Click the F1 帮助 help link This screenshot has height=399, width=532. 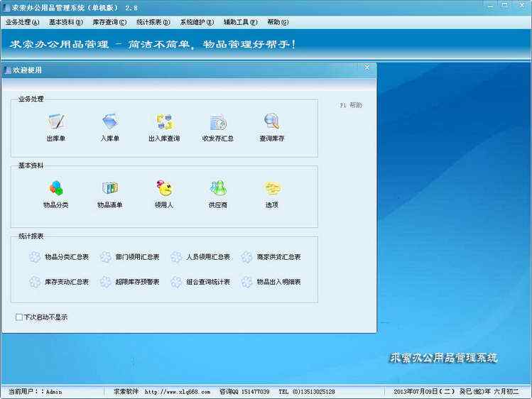click(351, 105)
